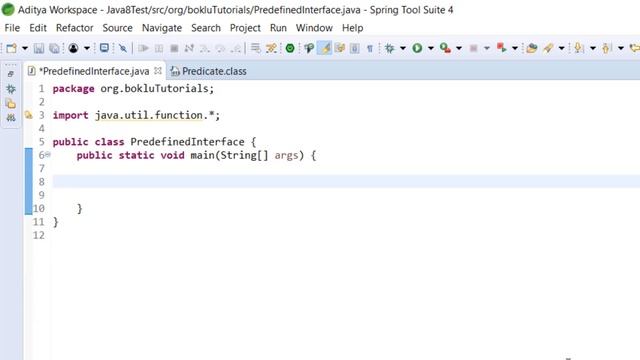Screen dimensions: 640x360
Task: Click the Step Over icon
Action: click(220, 48)
